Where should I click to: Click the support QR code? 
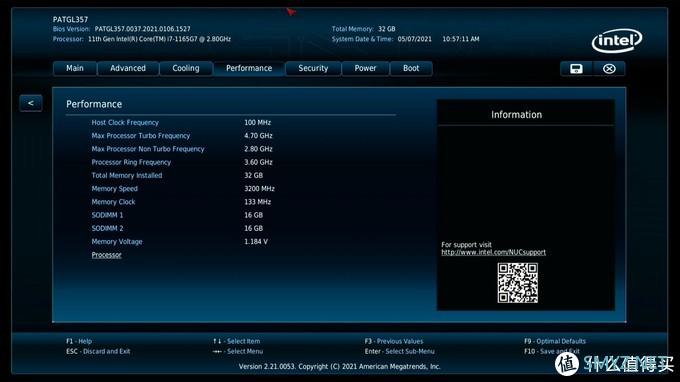[x=517, y=283]
